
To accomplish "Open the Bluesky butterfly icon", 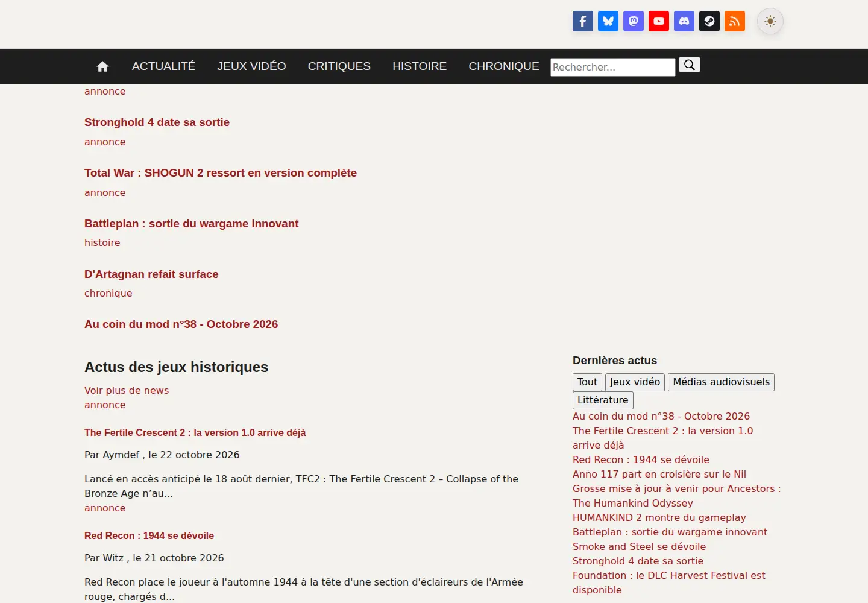I will tap(608, 21).
